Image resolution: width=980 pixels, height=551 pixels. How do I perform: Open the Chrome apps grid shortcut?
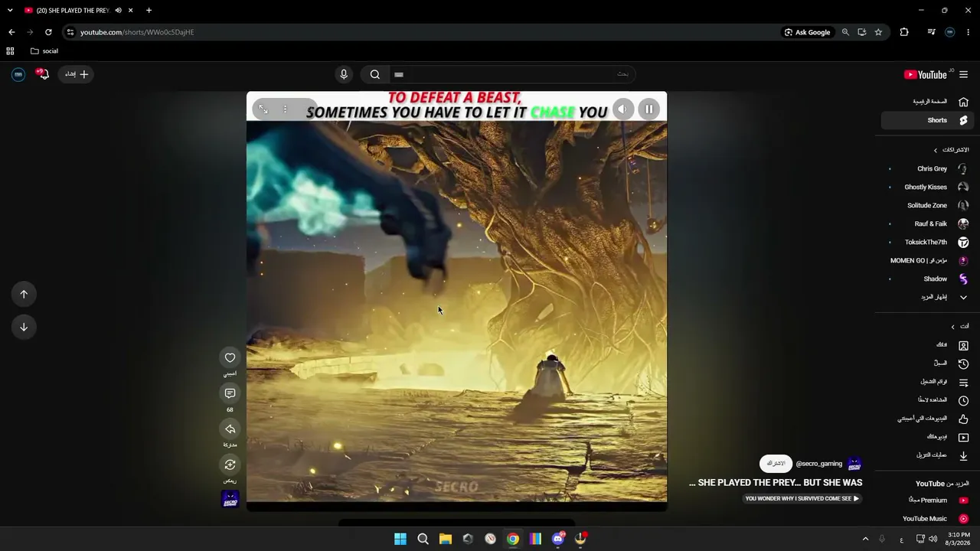pos(10,51)
